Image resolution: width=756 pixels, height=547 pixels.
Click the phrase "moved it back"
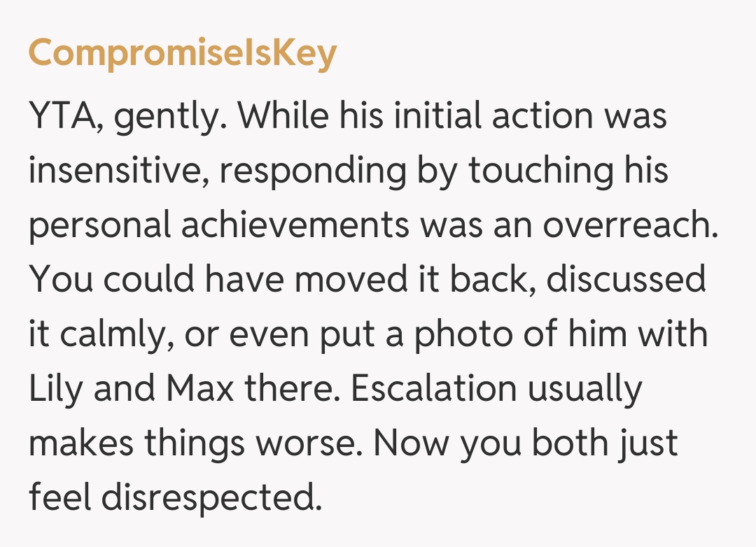413,280
